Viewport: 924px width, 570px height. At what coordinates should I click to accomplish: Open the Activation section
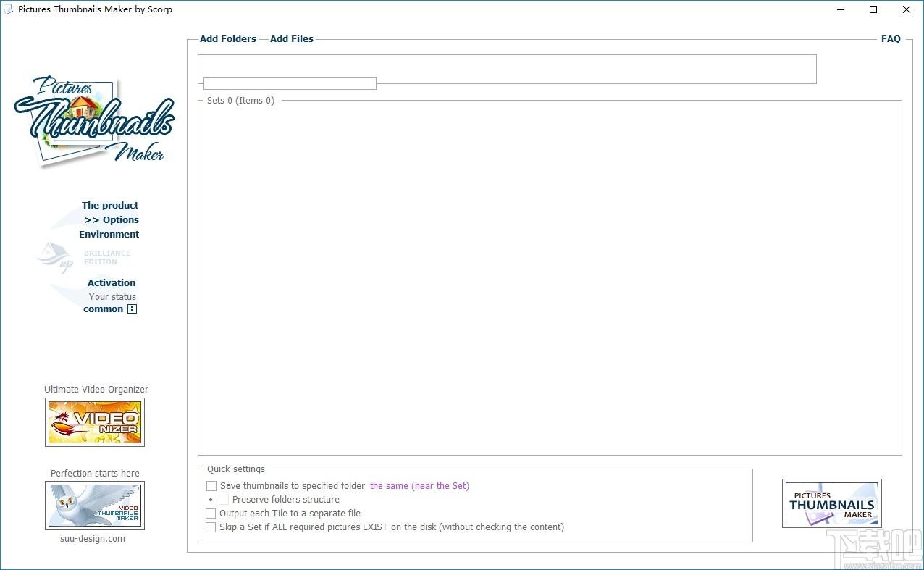pos(112,283)
